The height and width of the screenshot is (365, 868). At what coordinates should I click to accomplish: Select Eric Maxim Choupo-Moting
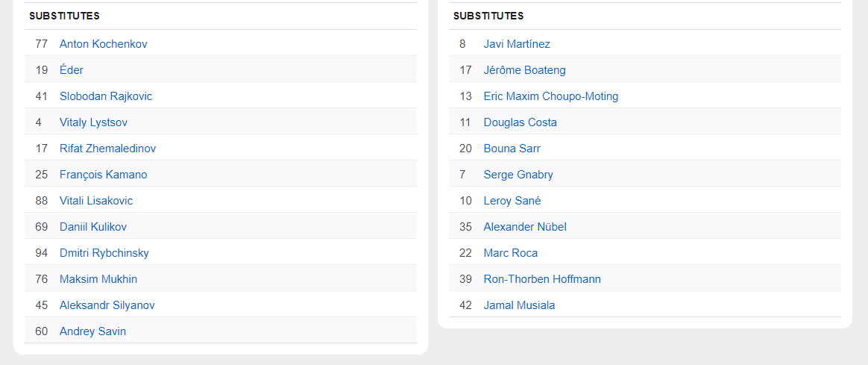pos(551,96)
